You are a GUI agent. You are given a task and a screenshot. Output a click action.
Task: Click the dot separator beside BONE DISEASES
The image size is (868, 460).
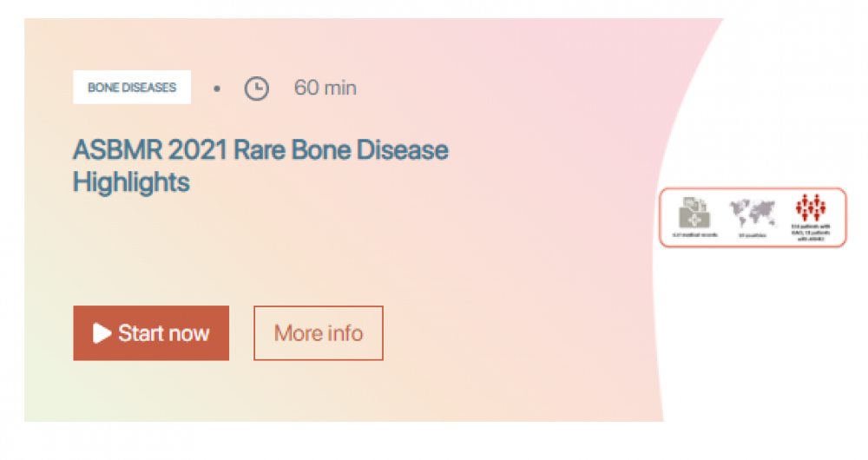tap(217, 89)
